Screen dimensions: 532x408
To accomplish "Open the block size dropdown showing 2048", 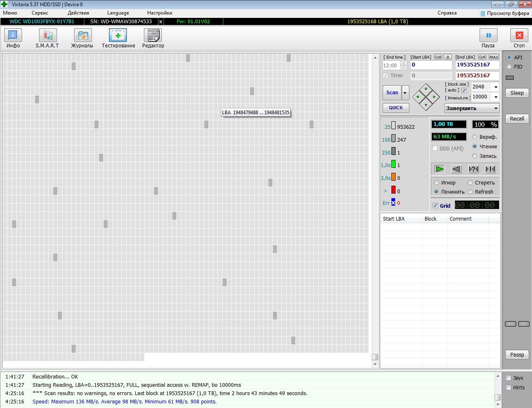I will click(496, 87).
